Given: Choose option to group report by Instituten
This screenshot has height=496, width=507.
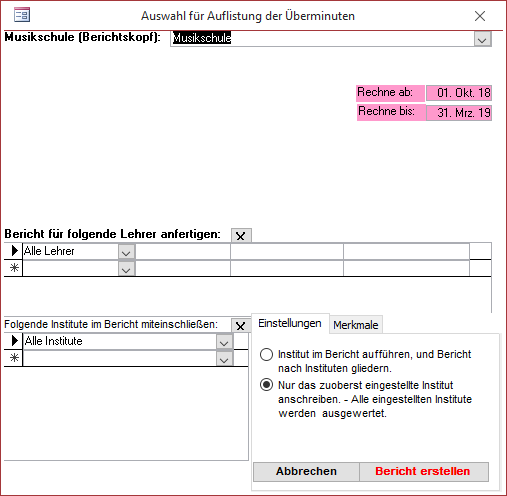Looking at the screenshot, I should pyautogui.click(x=266, y=354).
